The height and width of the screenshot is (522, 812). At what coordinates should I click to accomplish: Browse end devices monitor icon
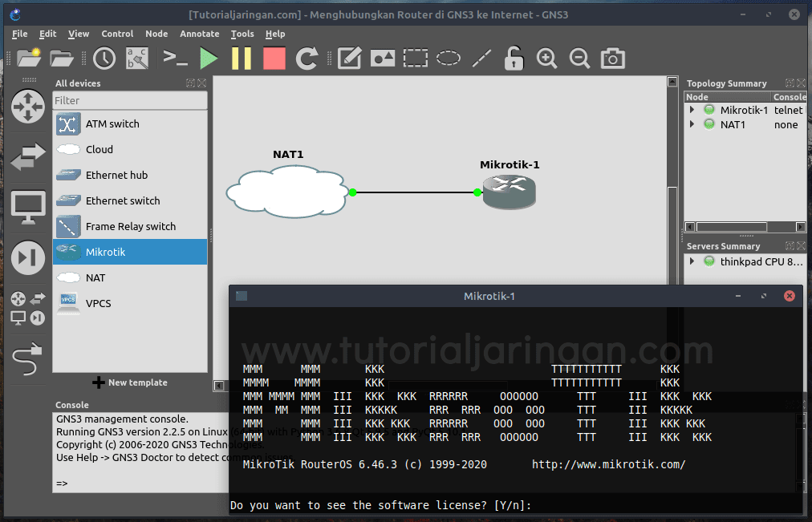point(28,207)
